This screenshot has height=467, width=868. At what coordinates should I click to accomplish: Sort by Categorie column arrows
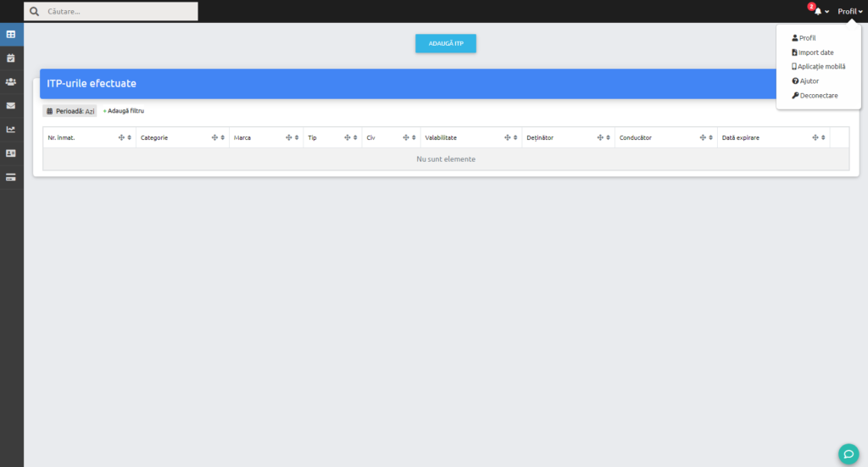[x=223, y=138]
